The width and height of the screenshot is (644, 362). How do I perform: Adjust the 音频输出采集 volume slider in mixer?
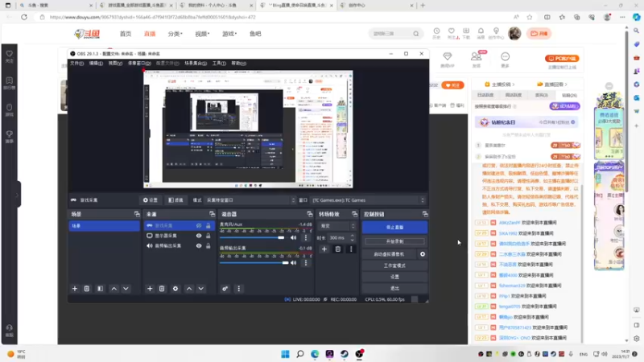pyautogui.click(x=254, y=263)
